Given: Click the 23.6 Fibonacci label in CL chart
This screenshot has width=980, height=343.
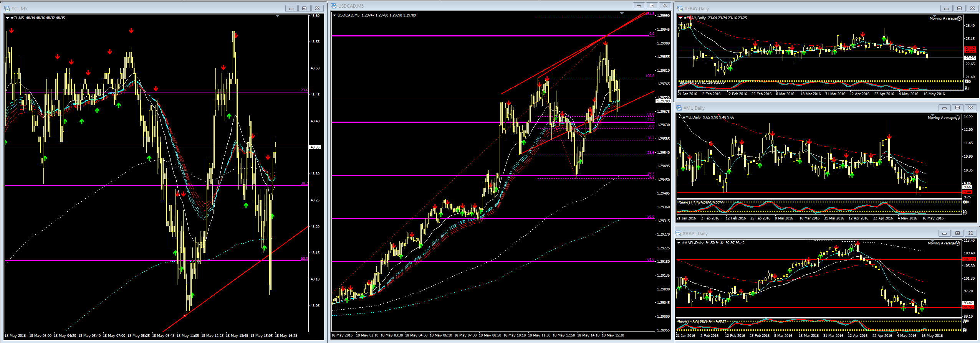Looking at the screenshot, I should tap(304, 90).
